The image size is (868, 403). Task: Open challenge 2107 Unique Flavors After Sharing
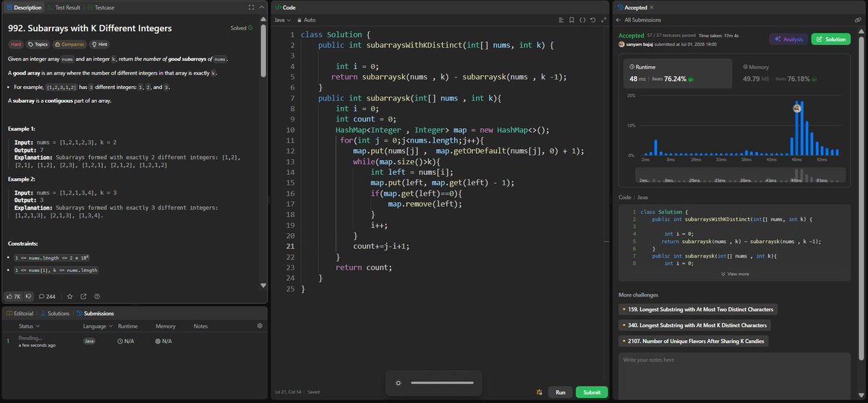click(x=693, y=341)
